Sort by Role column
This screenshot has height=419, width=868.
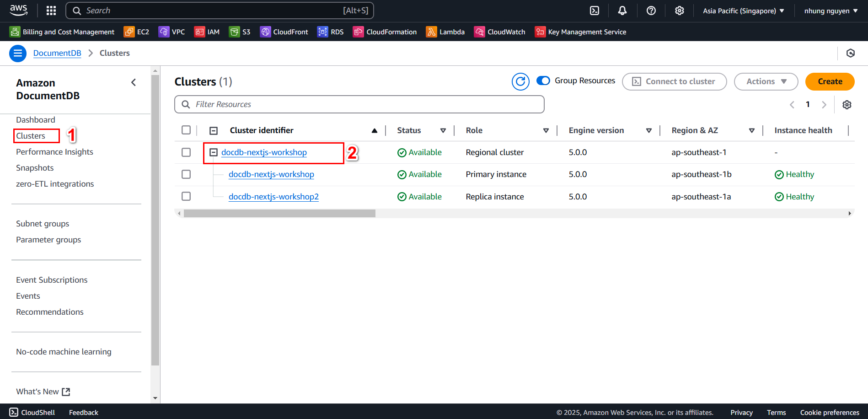click(546, 130)
